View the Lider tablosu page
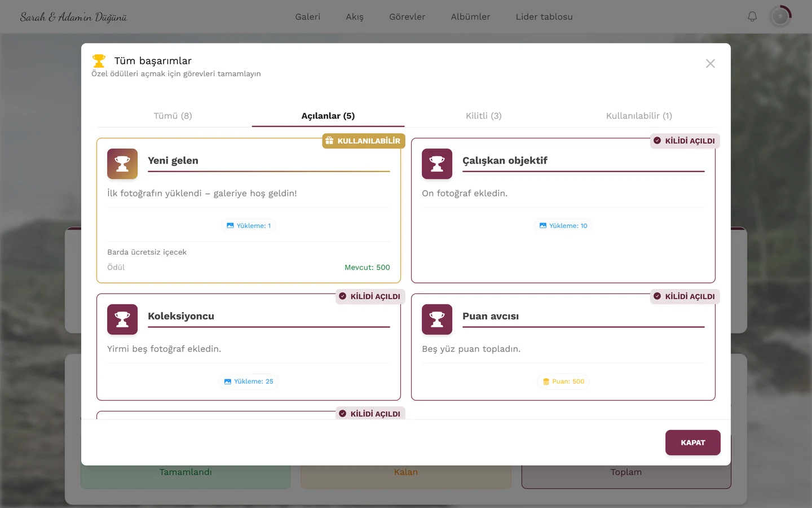 (544, 17)
